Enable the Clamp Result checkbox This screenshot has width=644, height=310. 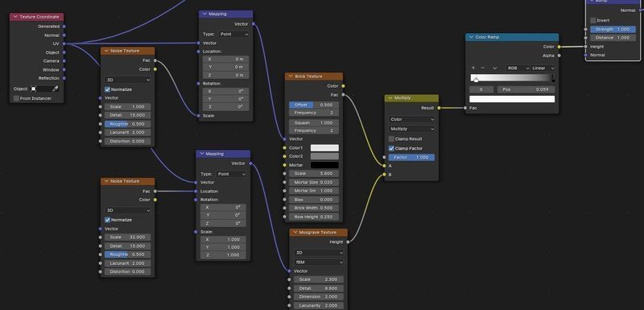(x=391, y=139)
